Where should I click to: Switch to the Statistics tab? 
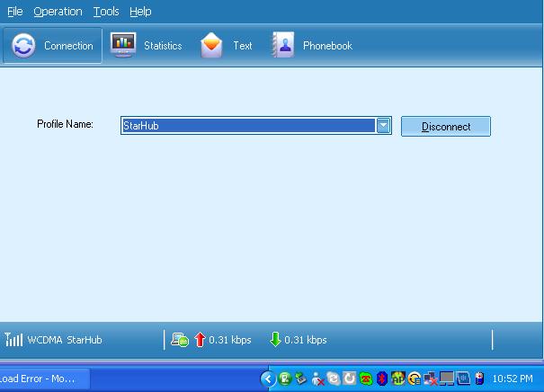coord(147,46)
